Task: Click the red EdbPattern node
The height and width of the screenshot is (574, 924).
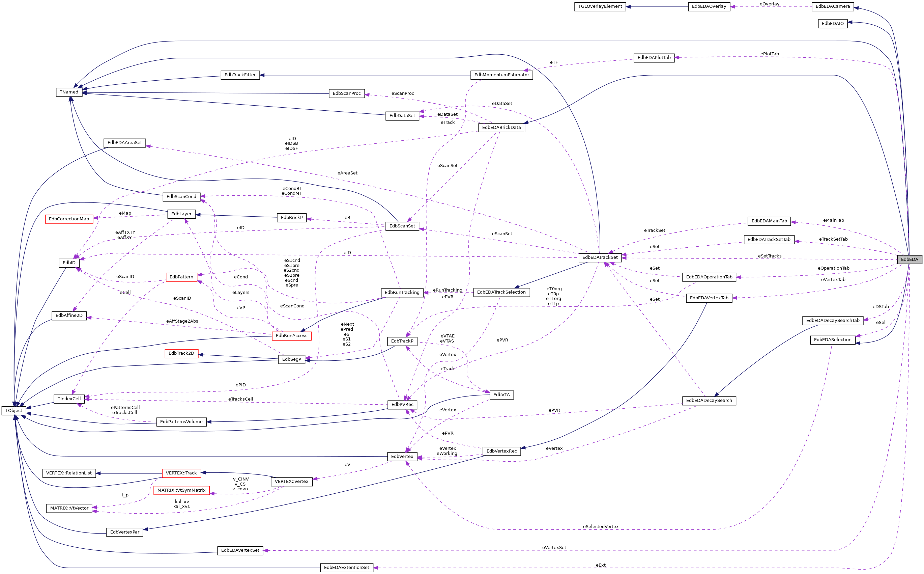Action: coord(181,277)
